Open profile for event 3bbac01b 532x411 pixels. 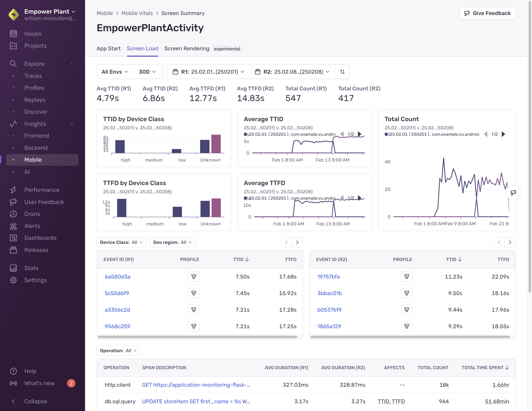pyautogui.click(x=407, y=293)
